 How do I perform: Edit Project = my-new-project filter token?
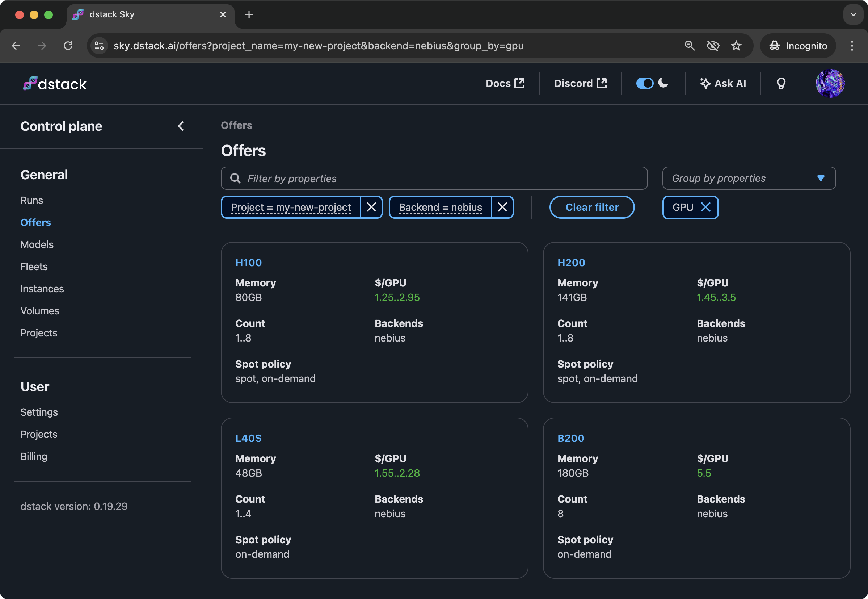291,207
